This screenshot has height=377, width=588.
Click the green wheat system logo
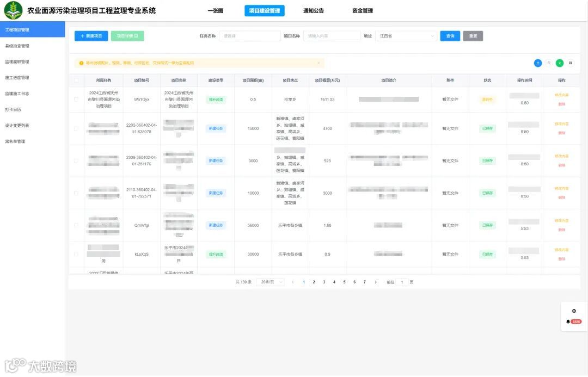(13, 10)
